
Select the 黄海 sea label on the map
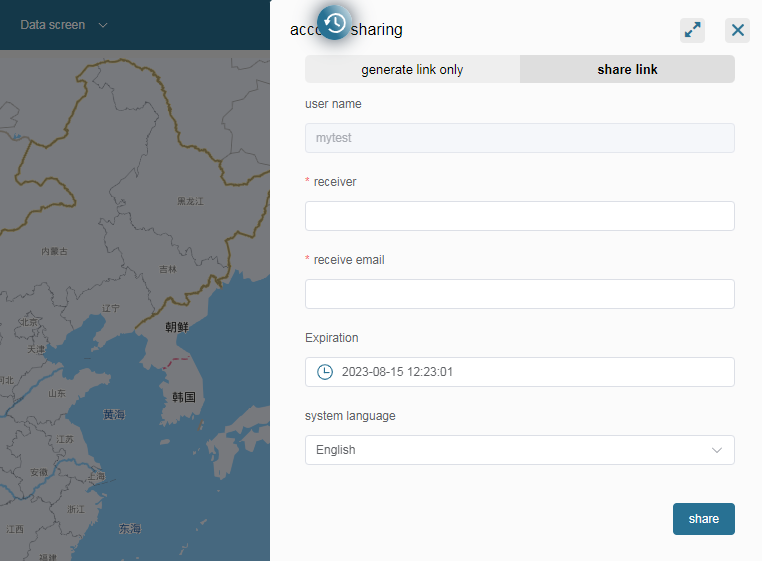(114, 414)
